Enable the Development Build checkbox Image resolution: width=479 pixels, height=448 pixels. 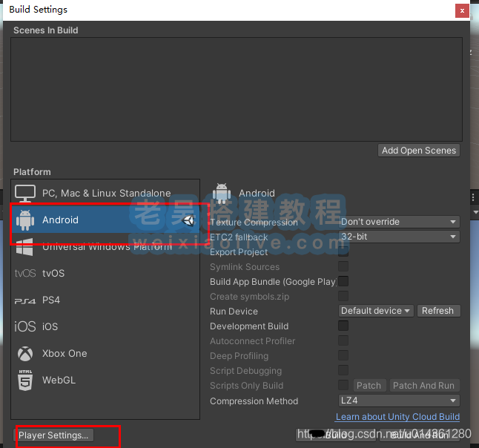click(343, 326)
